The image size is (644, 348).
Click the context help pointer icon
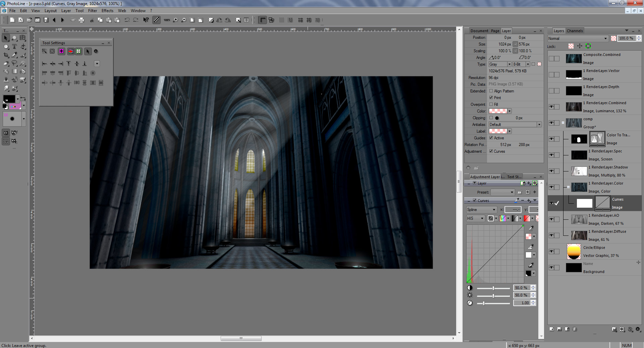(146, 20)
